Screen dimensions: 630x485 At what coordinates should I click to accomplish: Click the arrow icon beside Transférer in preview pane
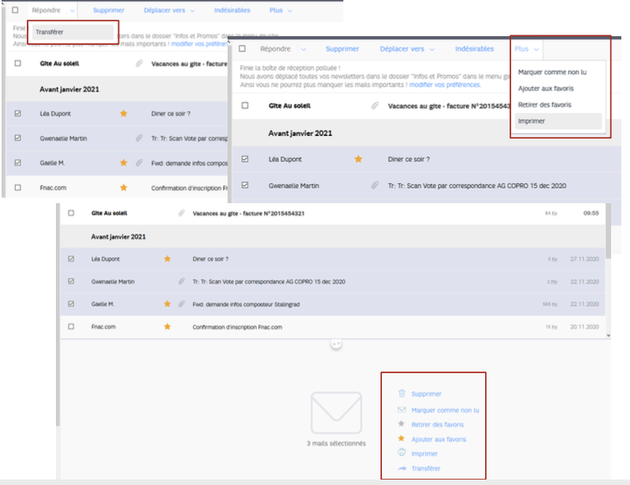(401, 468)
